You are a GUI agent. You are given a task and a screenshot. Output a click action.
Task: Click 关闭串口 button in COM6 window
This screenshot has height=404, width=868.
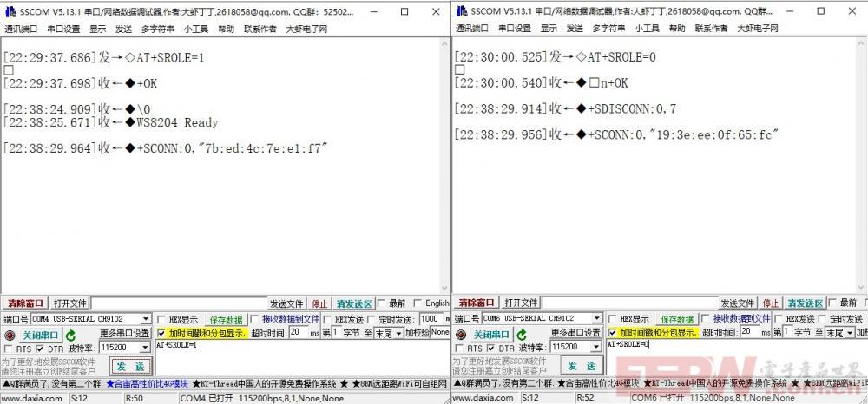point(491,336)
